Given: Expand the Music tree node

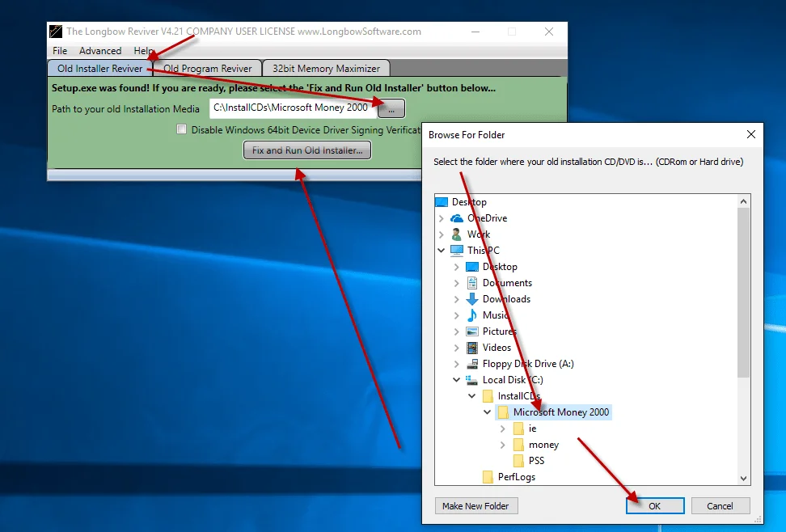Looking at the screenshot, I should click(x=457, y=315).
